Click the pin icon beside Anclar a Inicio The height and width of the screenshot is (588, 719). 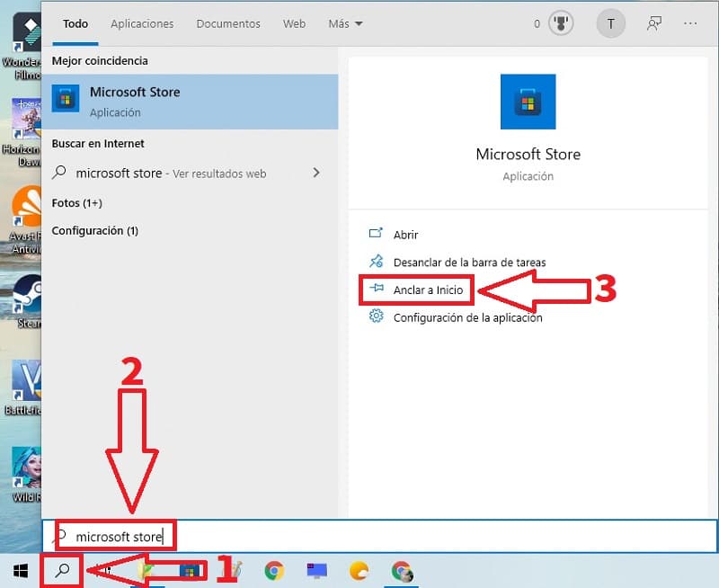[377, 288]
